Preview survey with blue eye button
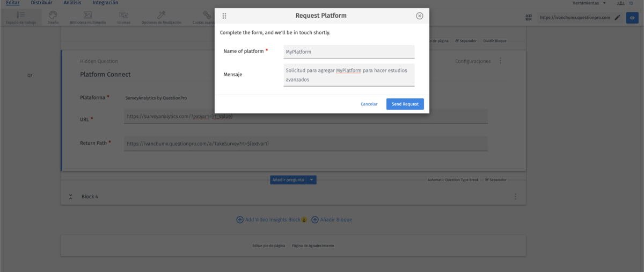The width and height of the screenshot is (644, 272). (x=632, y=18)
